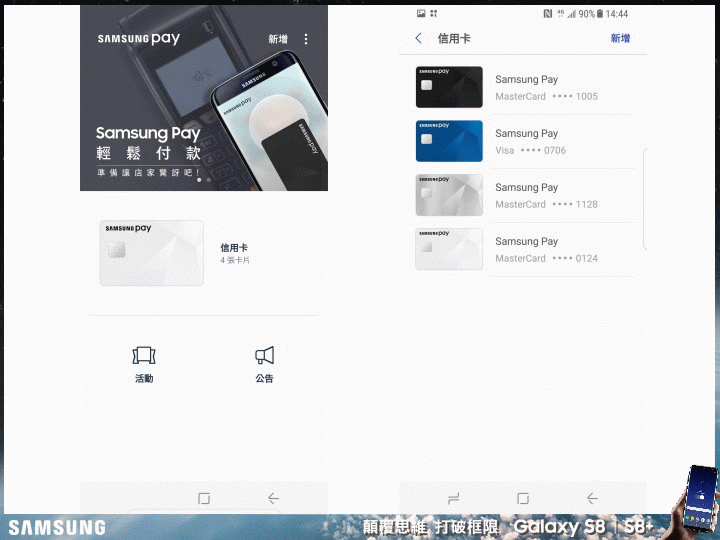Click the text MasterCard •••• 1005
The image size is (720, 540).
(546, 96)
